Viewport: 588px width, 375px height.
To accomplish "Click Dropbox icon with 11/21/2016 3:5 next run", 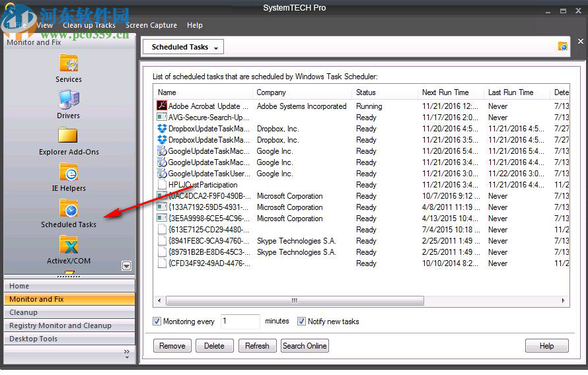I will (x=162, y=139).
